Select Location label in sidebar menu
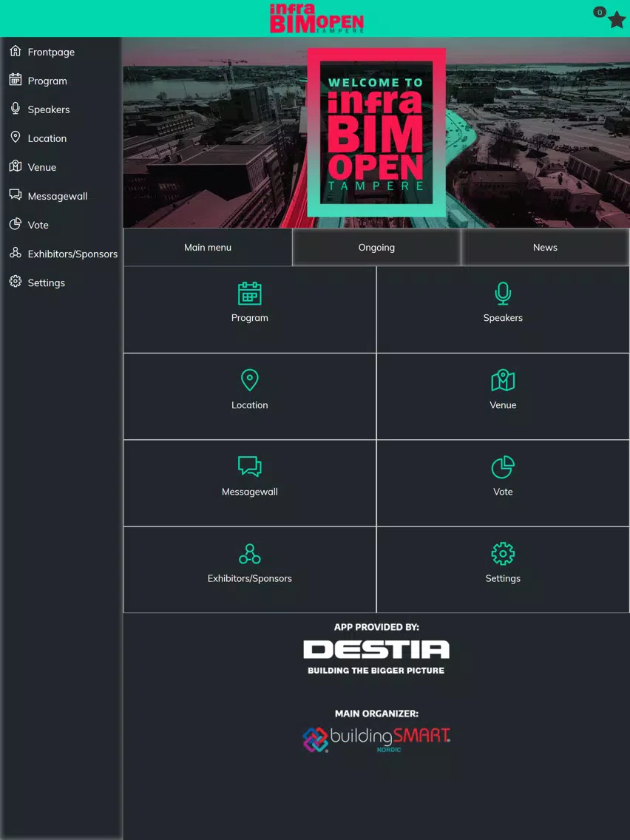 pyautogui.click(x=47, y=138)
